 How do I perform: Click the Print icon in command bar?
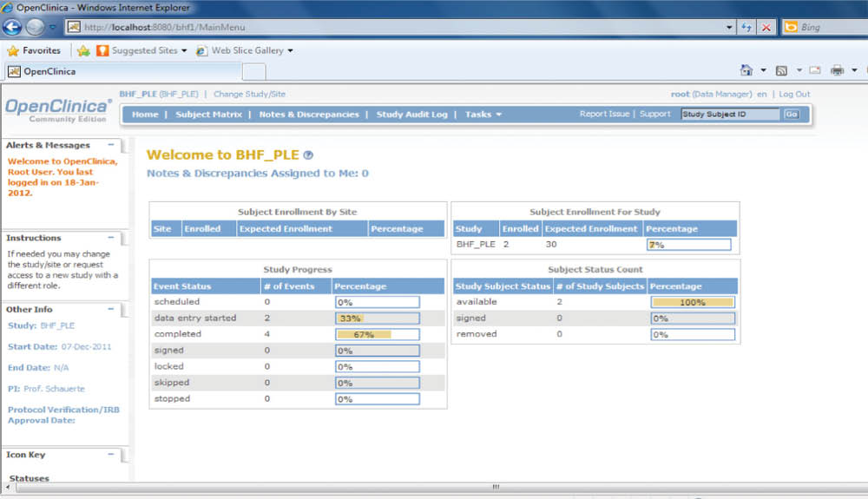tap(838, 70)
